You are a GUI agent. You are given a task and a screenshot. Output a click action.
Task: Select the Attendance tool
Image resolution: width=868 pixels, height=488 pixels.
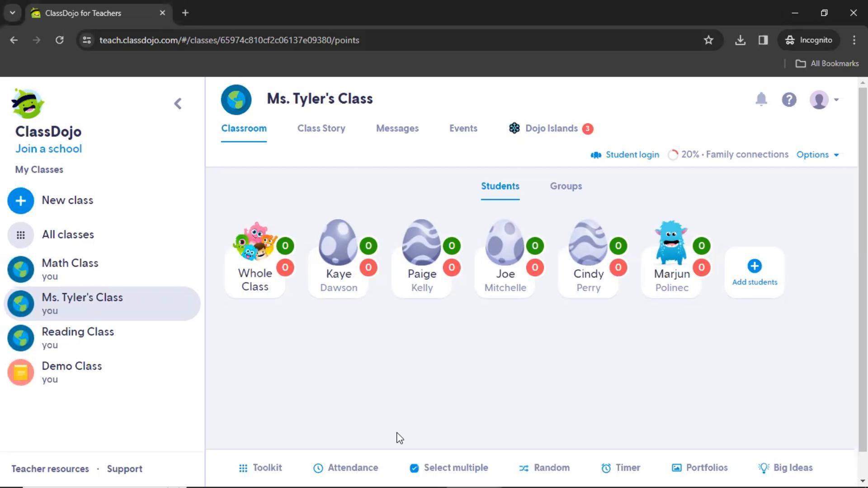(x=345, y=467)
